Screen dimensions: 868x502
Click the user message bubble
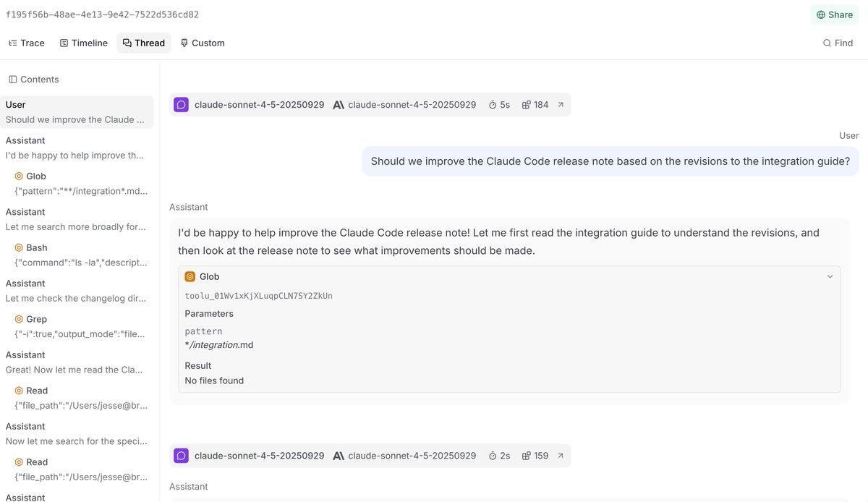click(x=610, y=161)
